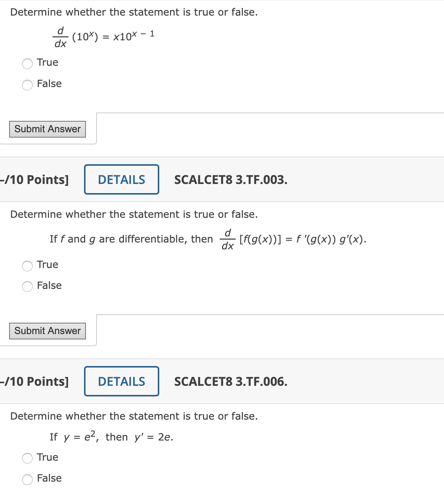
Task: Click the -/10 Points label above 3.TF.006
Action: (x=34, y=381)
